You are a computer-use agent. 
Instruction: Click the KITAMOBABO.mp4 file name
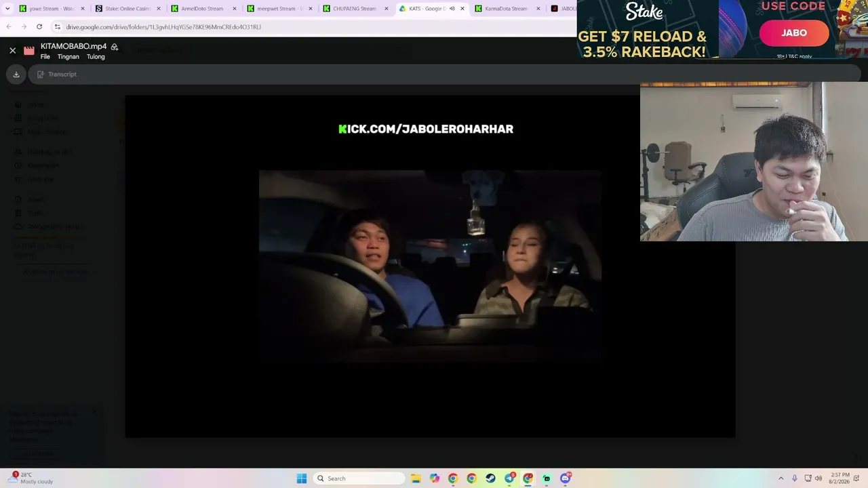click(73, 46)
